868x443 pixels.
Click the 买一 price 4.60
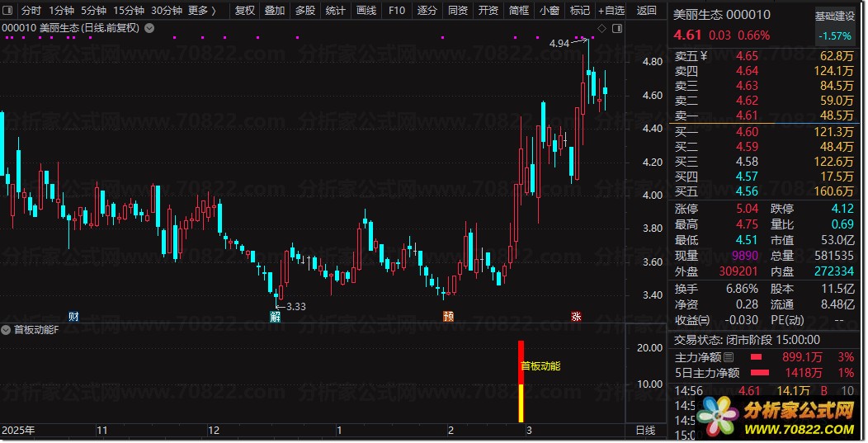[x=747, y=132]
